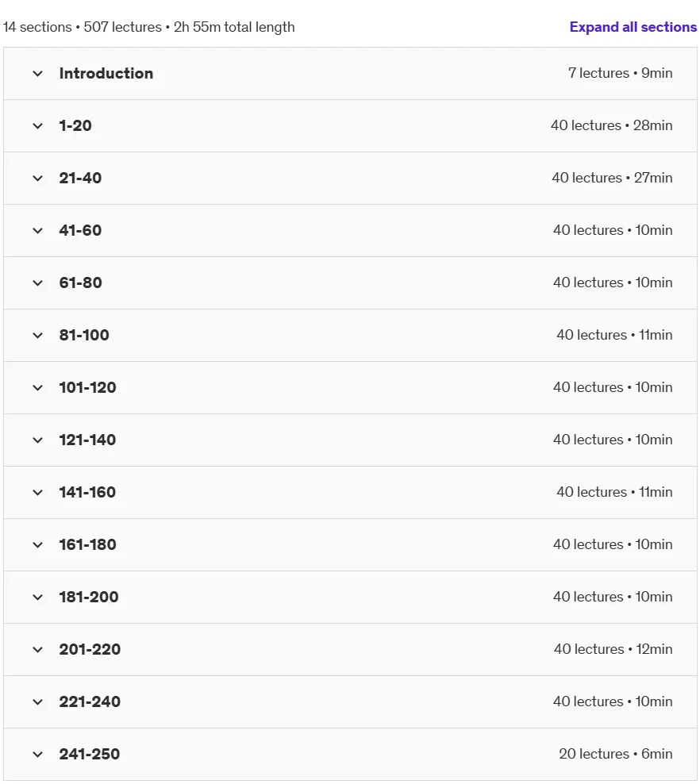This screenshot has width=700, height=784.
Task: Click the chevron beside 81-100
Action: click(37, 336)
